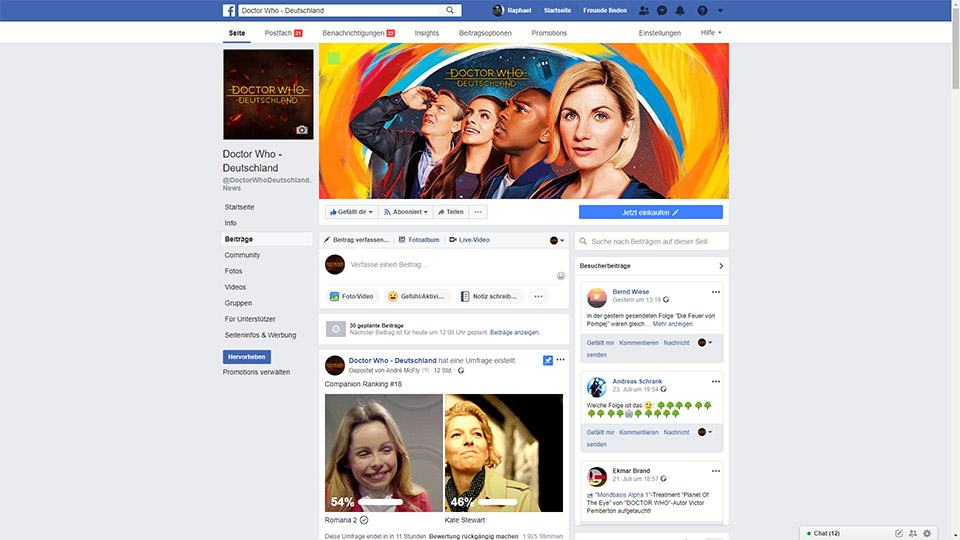Click the pinned post pin icon
The width and height of the screenshot is (960, 540).
coord(548,361)
